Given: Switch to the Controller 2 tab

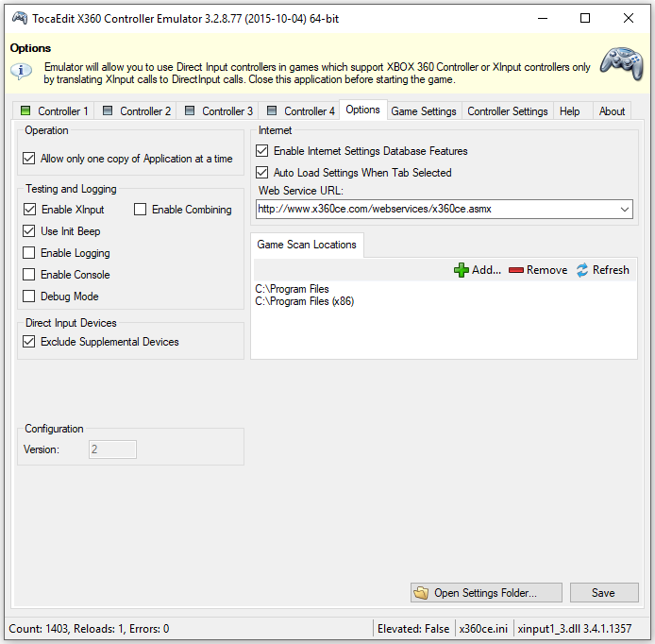Looking at the screenshot, I should [x=136, y=111].
